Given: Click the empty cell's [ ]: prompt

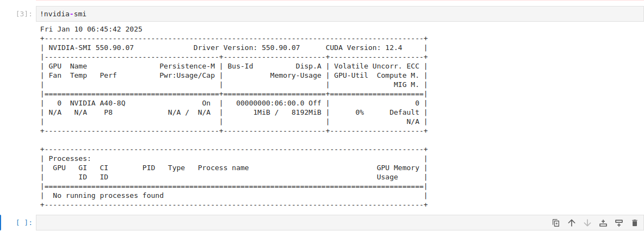Looking at the screenshot, I should click(x=24, y=222).
